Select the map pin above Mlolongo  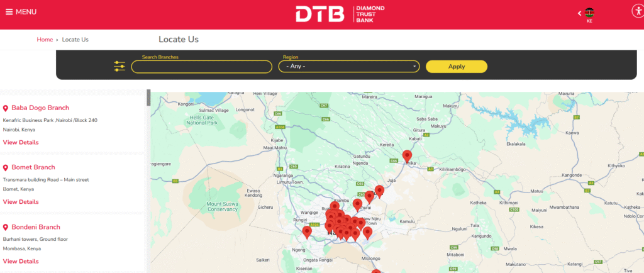pyautogui.click(x=367, y=233)
